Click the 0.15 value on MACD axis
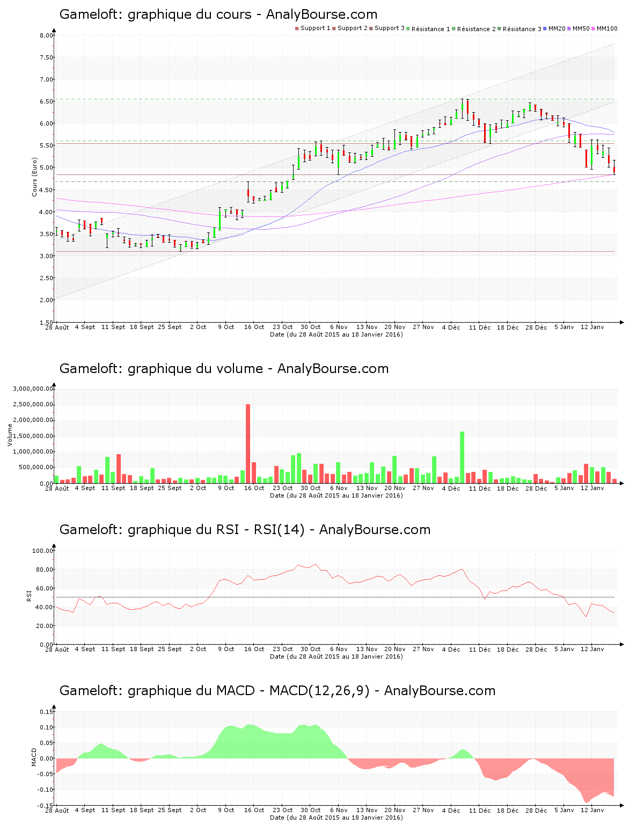 [47, 712]
